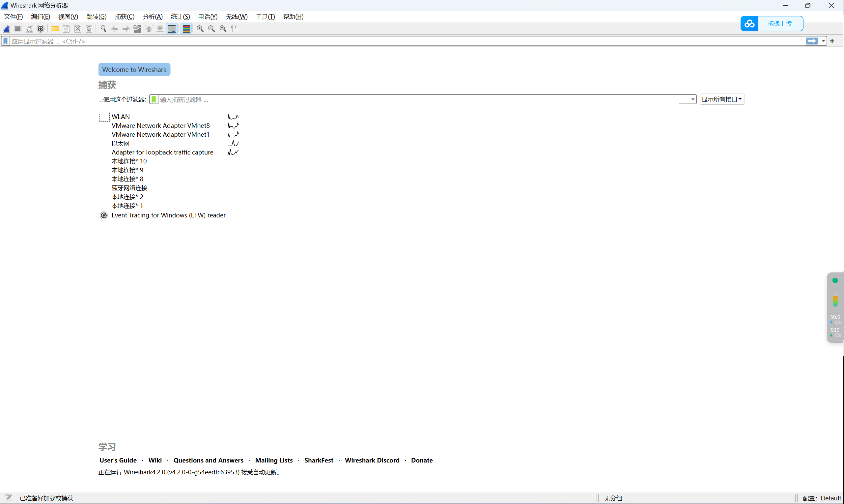Open the Wiki link
844x504 pixels.
click(155, 460)
